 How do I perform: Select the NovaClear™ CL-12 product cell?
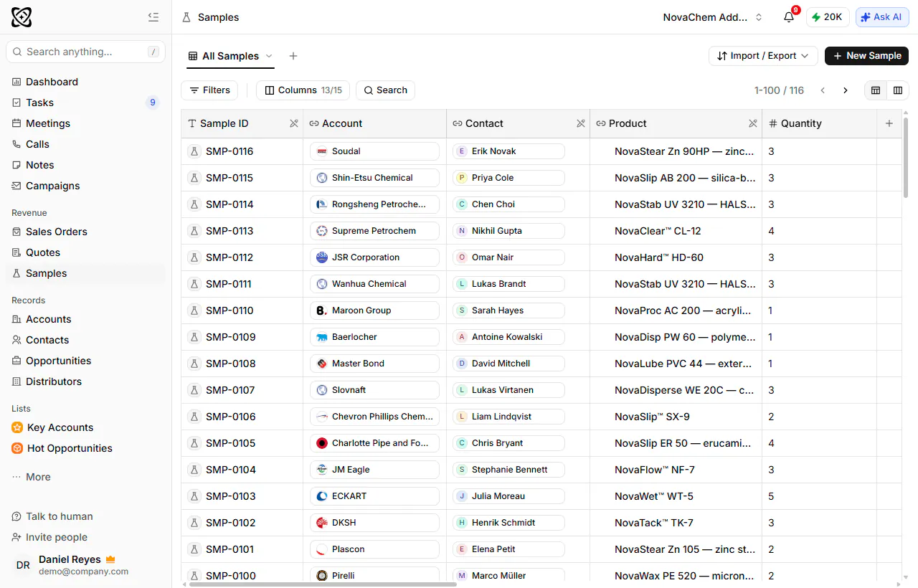coord(676,231)
